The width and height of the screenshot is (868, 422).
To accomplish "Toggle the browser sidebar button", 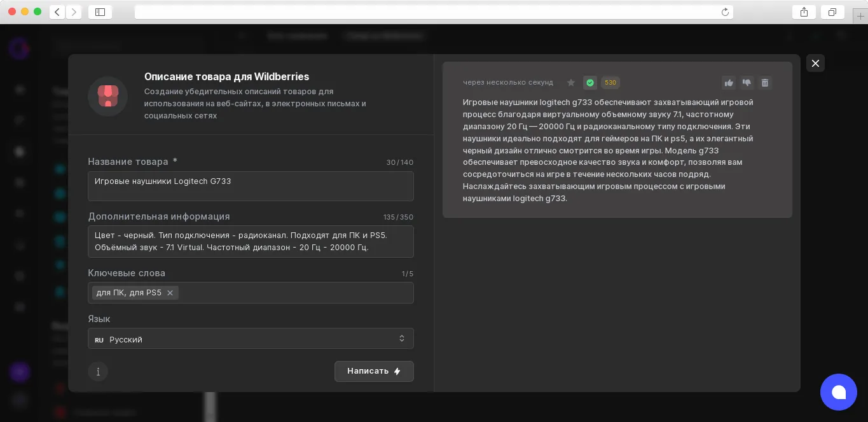I will pyautogui.click(x=100, y=11).
